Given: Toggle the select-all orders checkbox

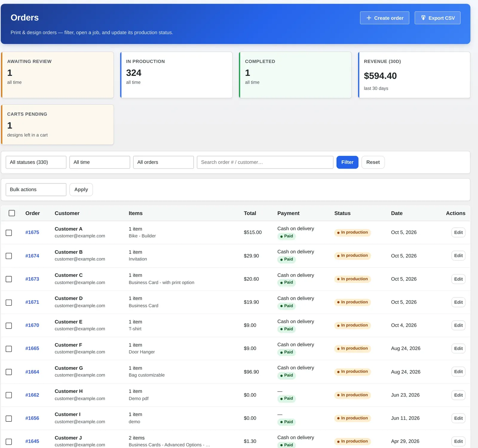Looking at the screenshot, I should click(x=12, y=213).
